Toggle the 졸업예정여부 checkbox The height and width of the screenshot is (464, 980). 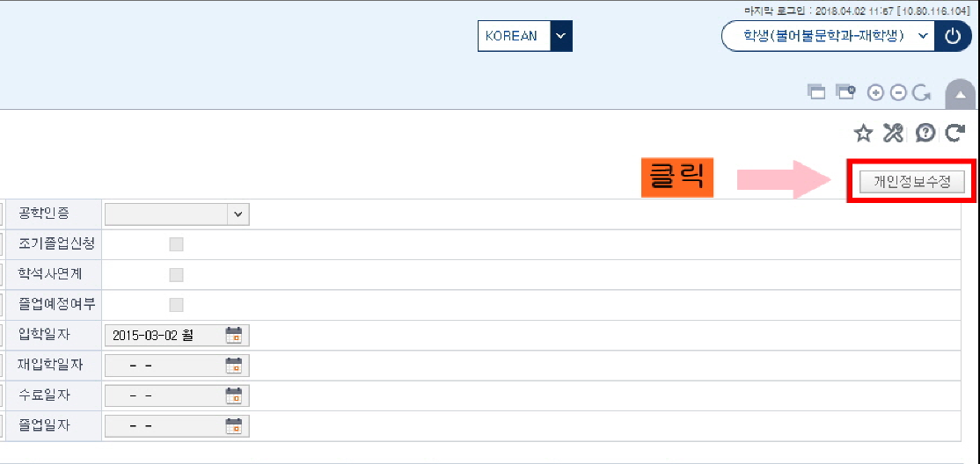coord(176,305)
